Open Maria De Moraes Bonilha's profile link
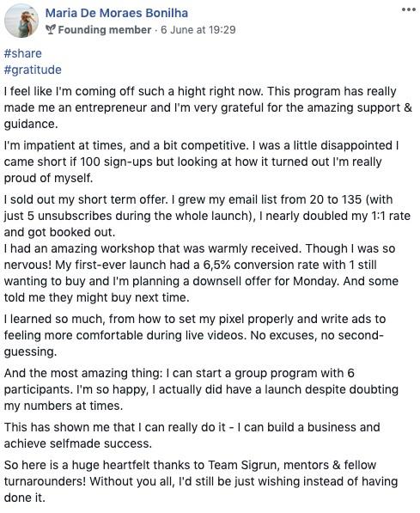 (117, 13)
